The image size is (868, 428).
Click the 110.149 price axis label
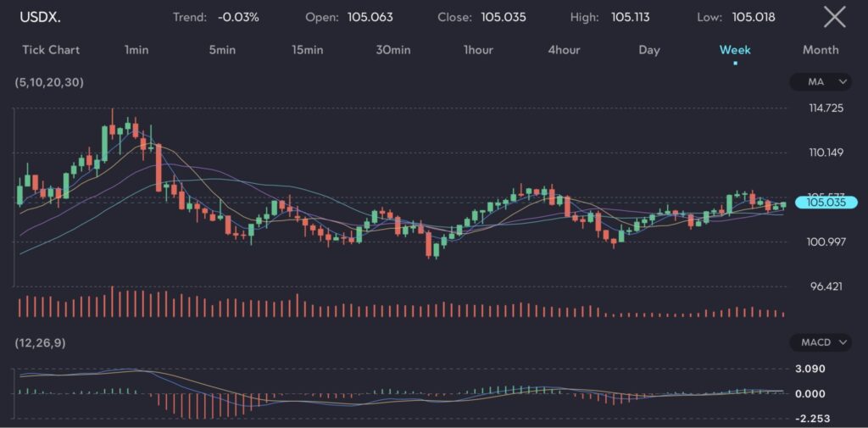click(826, 153)
